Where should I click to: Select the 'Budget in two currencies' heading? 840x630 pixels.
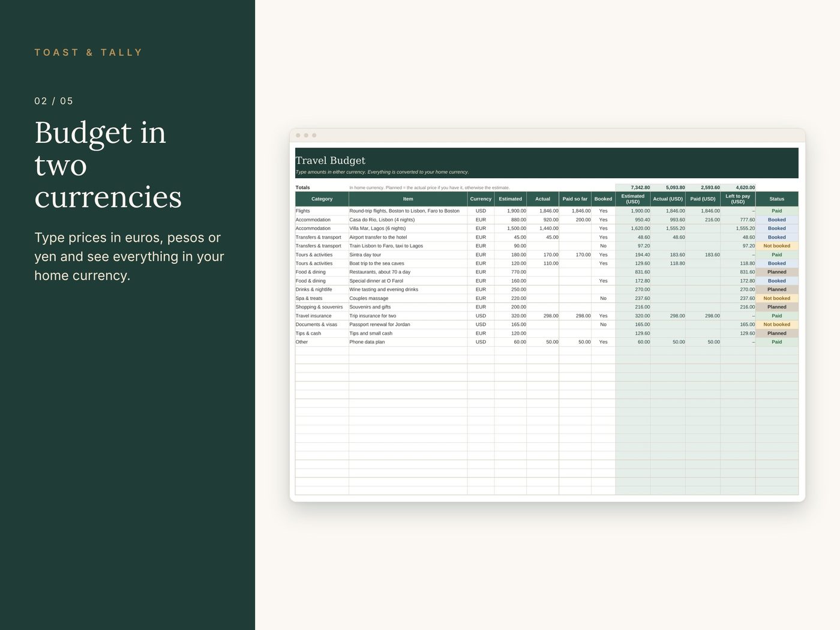pos(108,164)
